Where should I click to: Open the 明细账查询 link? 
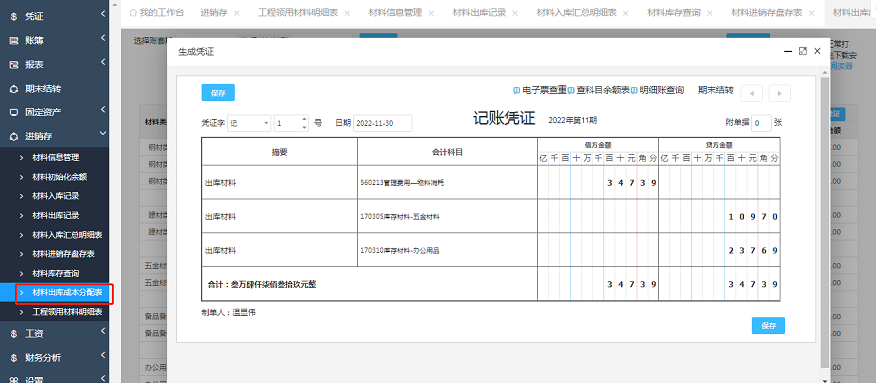click(x=662, y=90)
